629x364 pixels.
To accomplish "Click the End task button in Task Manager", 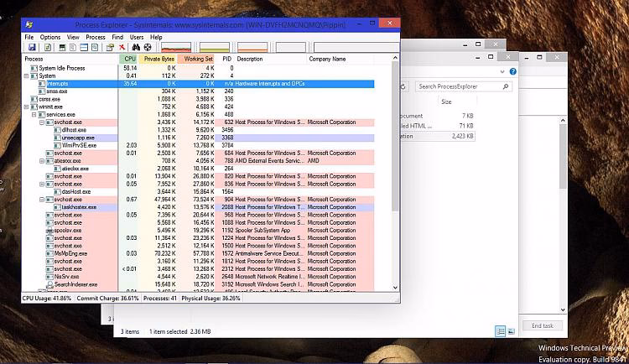I will (543, 326).
